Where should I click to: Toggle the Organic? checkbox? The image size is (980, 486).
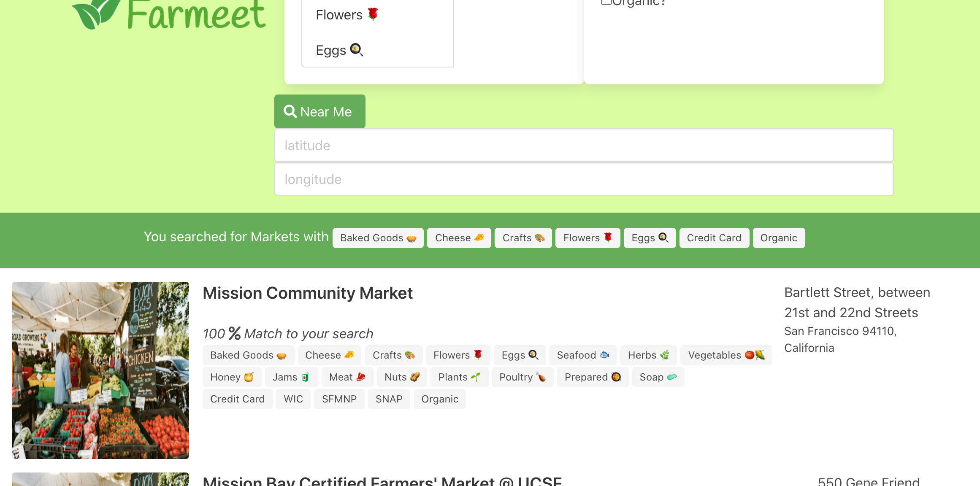coord(606,2)
